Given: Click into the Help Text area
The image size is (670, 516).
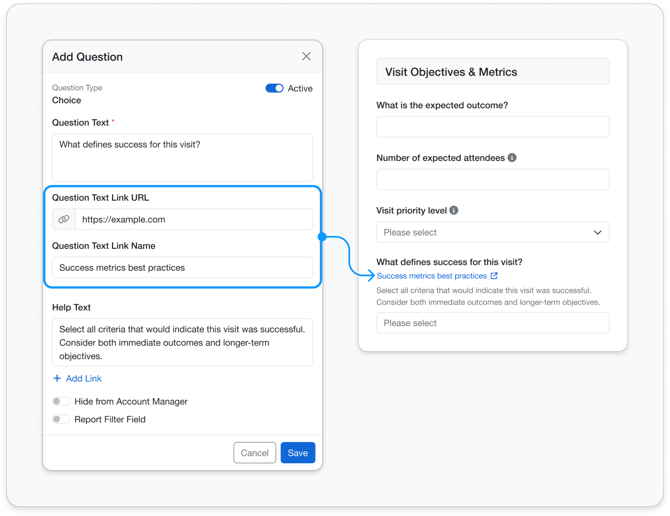Looking at the screenshot, I should [x=182, y=342].
